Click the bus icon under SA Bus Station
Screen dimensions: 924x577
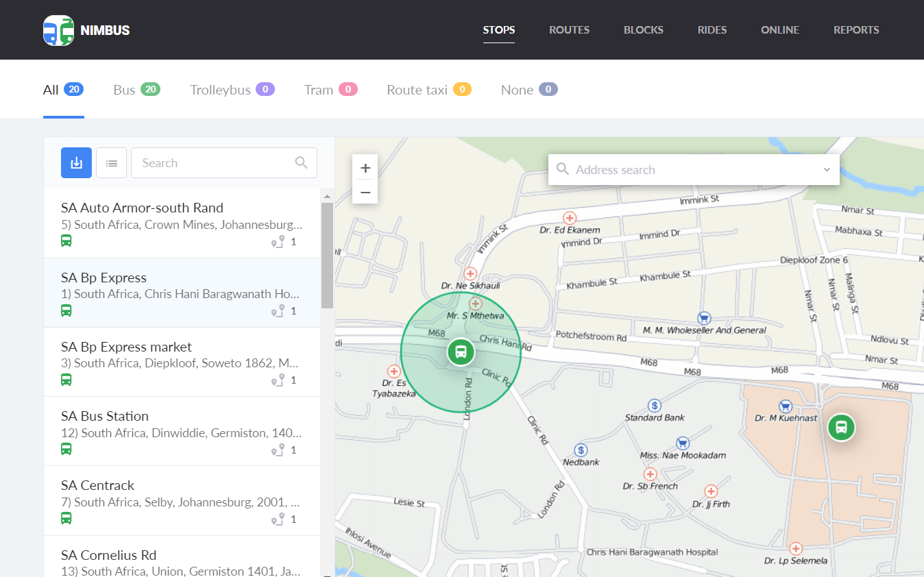coord(66,449)
